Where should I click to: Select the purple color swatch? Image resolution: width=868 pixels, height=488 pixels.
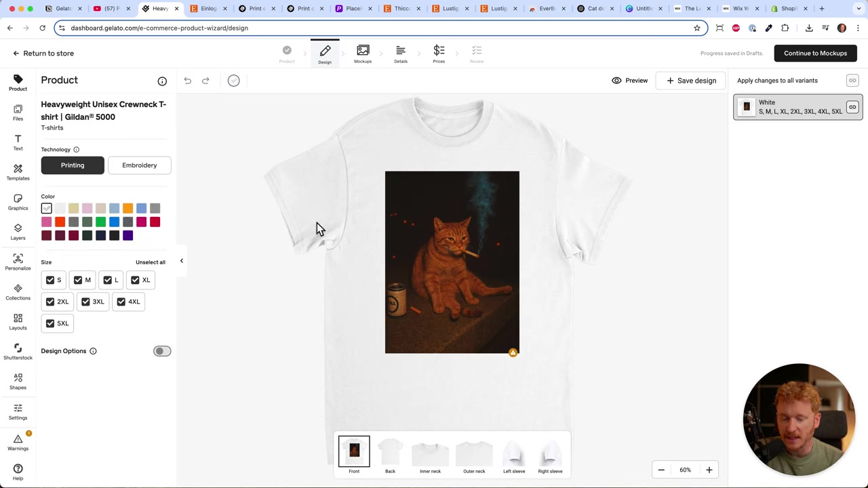pyautogui.click(x=127, y=236)
